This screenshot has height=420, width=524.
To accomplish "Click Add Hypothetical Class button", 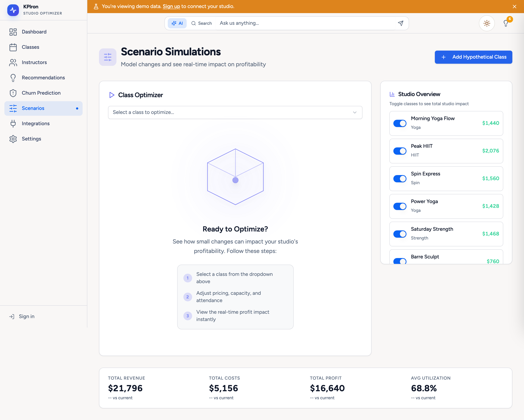I will coord(473,57).
